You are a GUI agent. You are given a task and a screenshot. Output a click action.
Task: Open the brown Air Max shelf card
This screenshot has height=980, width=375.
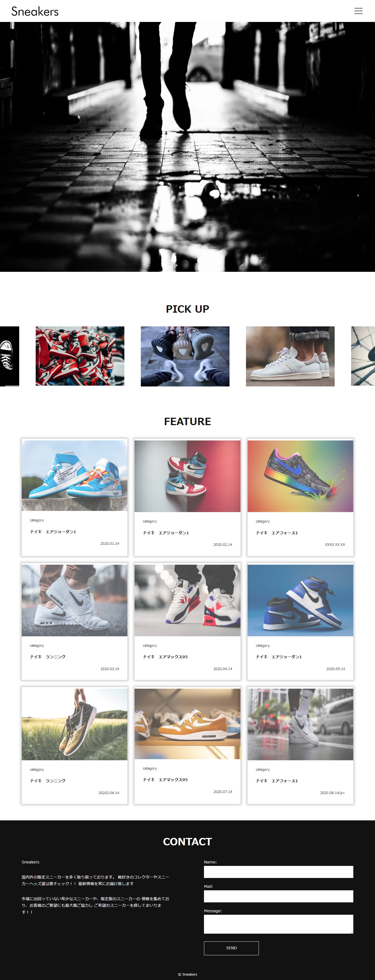187,745
